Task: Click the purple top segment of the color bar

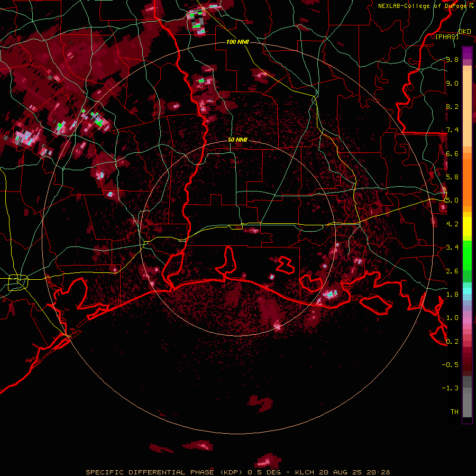Action: point(467,53)
